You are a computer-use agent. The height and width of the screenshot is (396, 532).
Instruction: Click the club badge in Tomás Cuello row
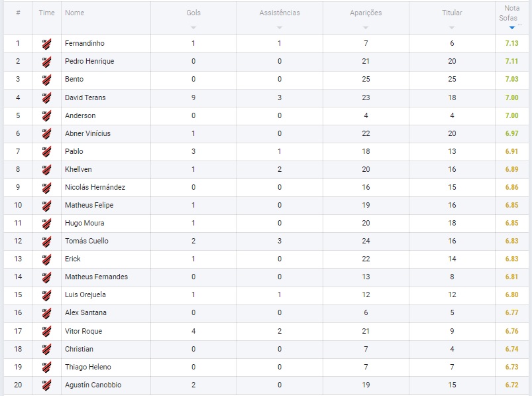click(x=46, y=241)
